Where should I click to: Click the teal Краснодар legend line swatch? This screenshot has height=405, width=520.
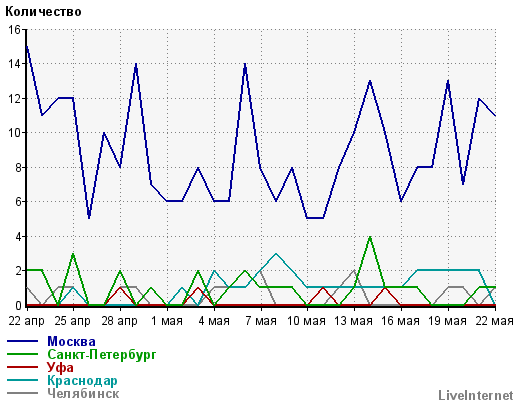(x=23, y=380)
